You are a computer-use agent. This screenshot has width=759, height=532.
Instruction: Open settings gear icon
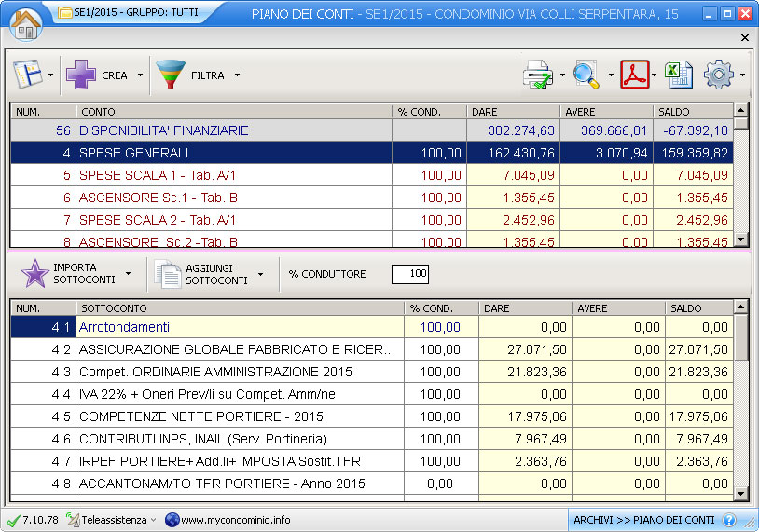719,75
